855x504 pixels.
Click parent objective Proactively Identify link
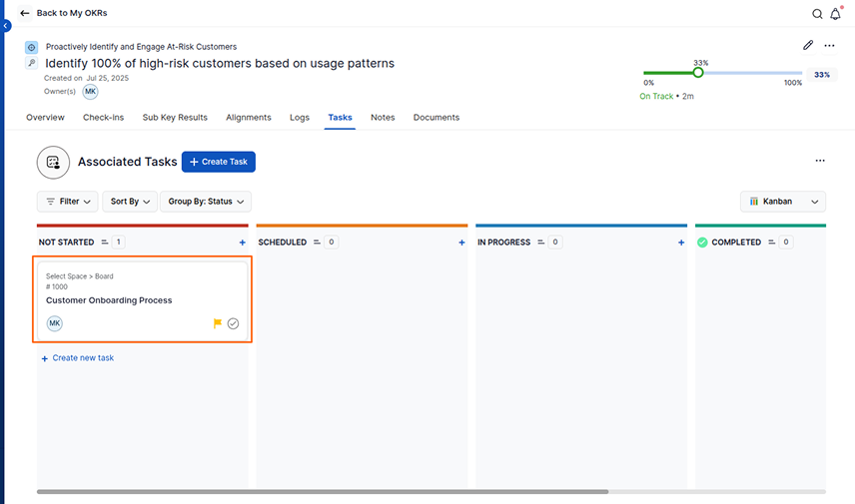tap(141, 47)
